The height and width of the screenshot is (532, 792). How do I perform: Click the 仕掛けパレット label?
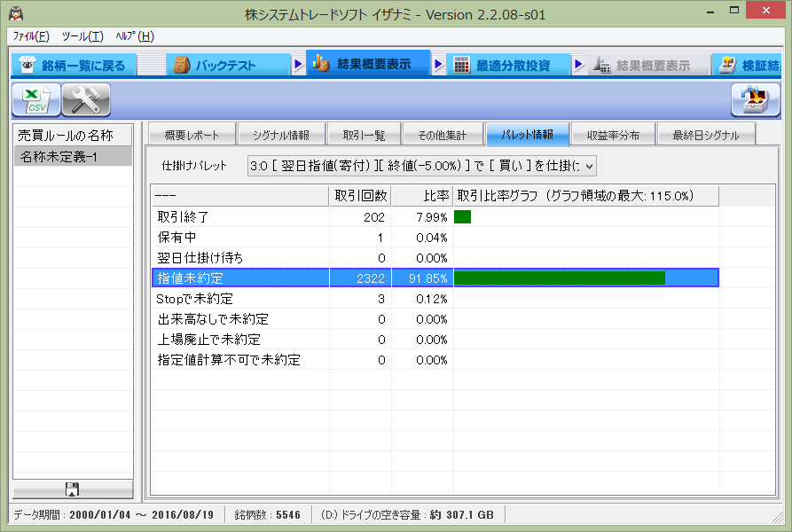tap(194, 166)
